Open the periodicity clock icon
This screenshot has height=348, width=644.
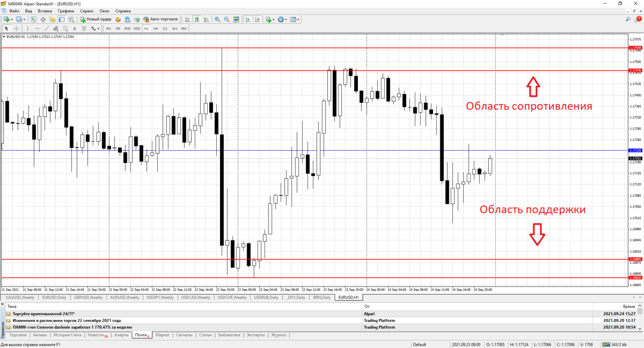coord(281,19)
